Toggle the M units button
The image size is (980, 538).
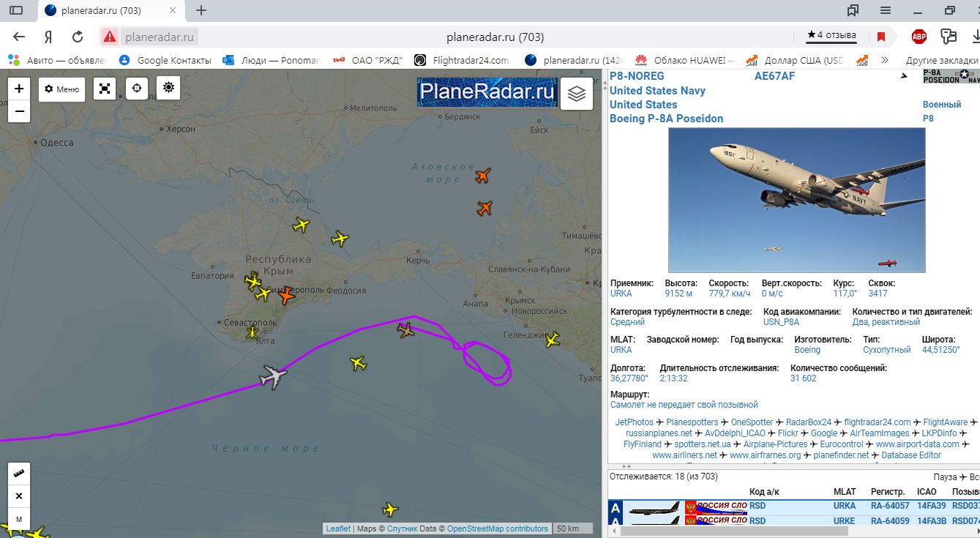click(19, 519)
